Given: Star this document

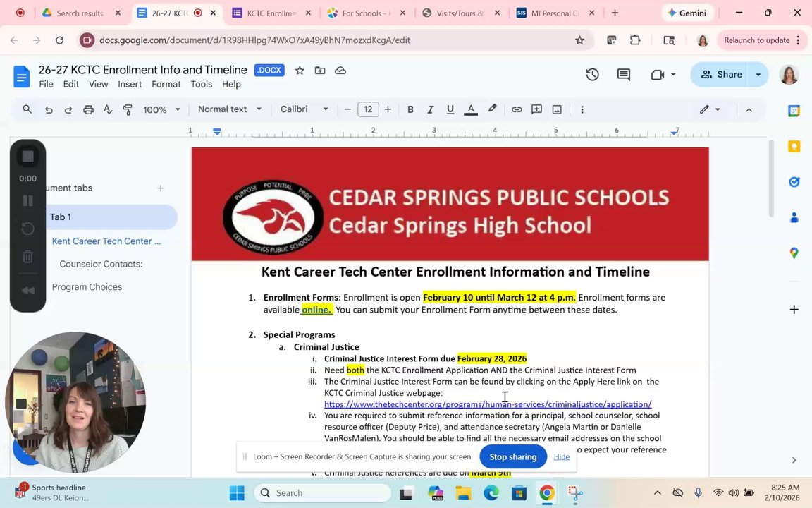Looking at the screenshot, I should (x=300, y=71).
